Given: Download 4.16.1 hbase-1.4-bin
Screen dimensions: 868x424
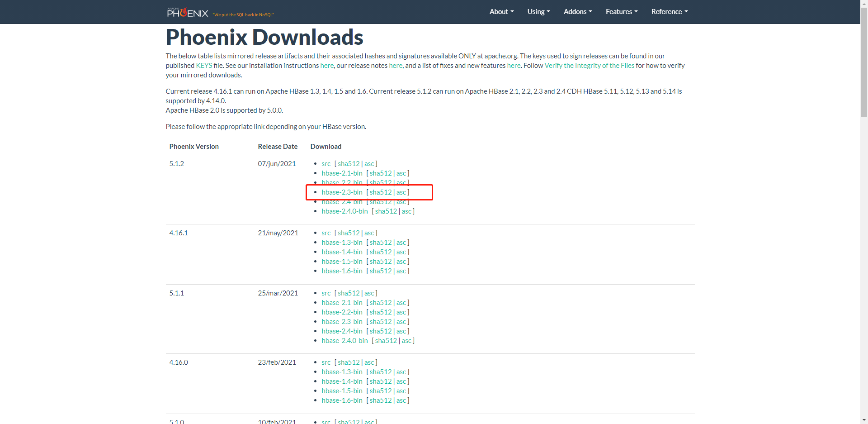Looking at the screenshot, I should point(342,252).
